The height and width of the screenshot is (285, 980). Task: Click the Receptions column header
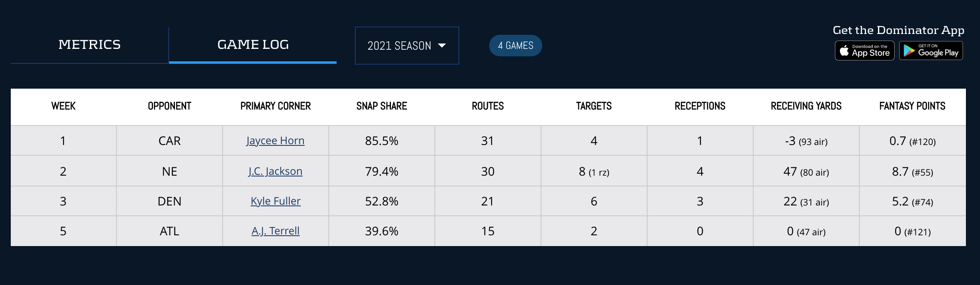(700, 106)
